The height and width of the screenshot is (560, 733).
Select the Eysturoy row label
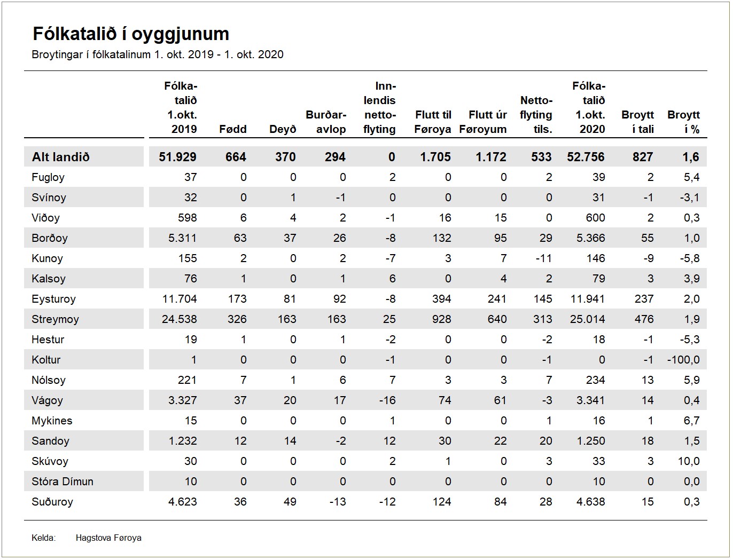(53, 299)
